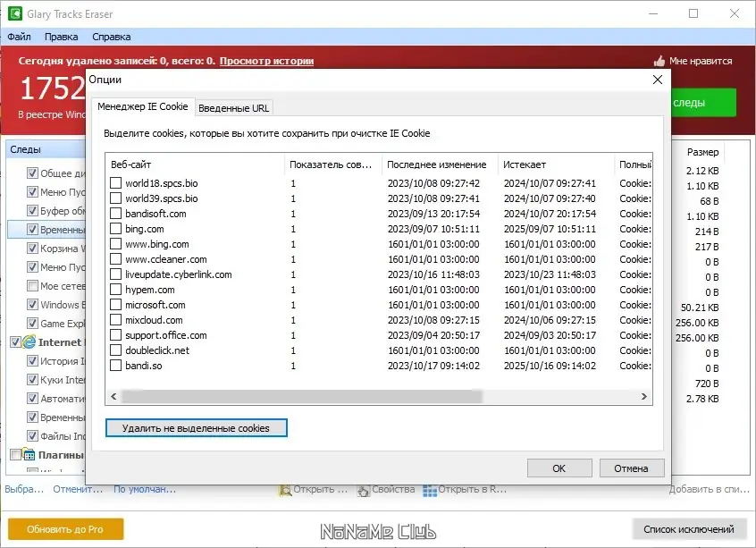
Task: Click the horizontal scrollbar left arrow
Action: point(113,397)
